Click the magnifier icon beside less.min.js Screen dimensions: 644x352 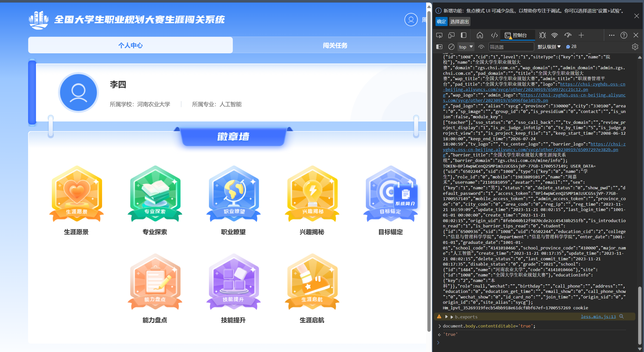621,317
